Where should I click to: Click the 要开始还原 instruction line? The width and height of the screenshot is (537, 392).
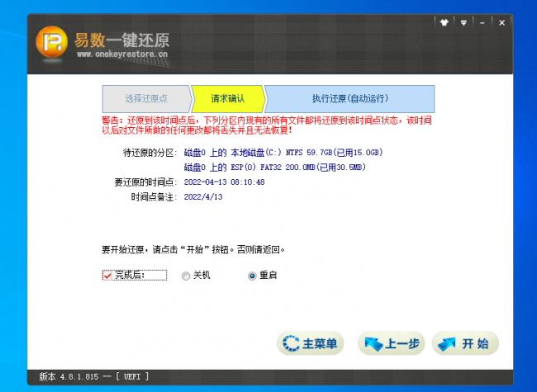coord(193,250)
